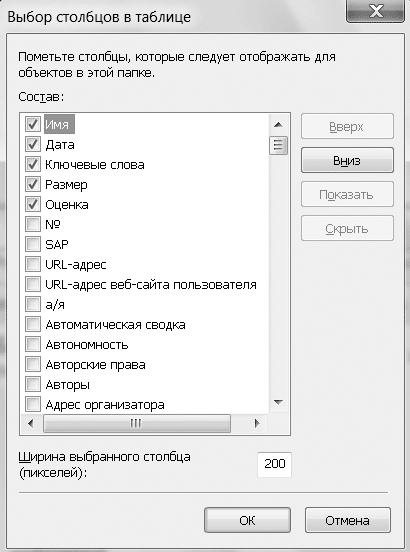Click the horizontal scroll right arrow

coord(257,423)
